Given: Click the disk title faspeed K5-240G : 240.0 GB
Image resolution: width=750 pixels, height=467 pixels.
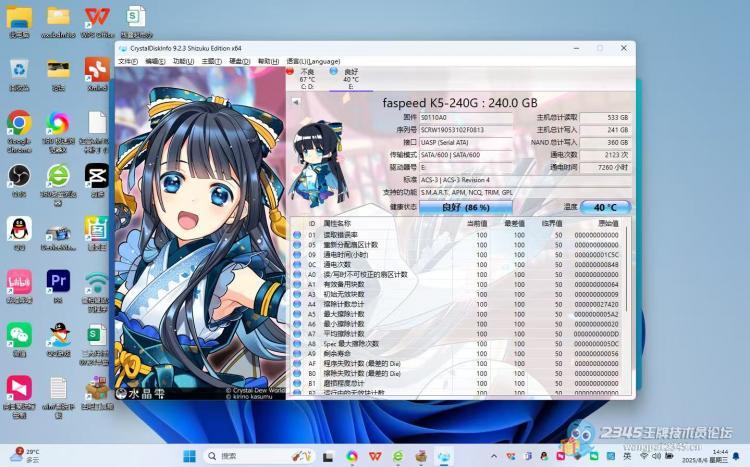Looking at the screenshot, I should 460,102.
